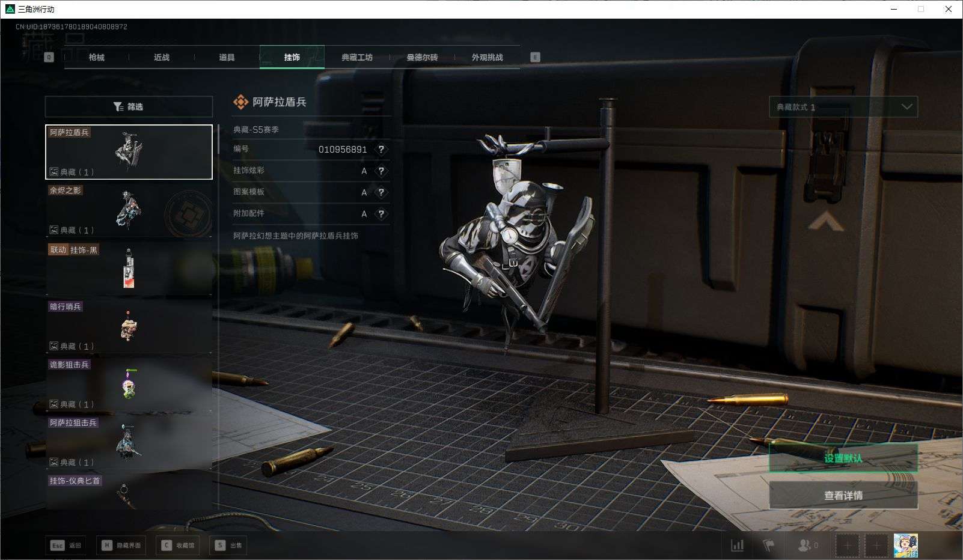The height and width of the screenshot is (560, 963).
Task: Toggle 隐藏界面 hide interface button
Action: point(121,546)
